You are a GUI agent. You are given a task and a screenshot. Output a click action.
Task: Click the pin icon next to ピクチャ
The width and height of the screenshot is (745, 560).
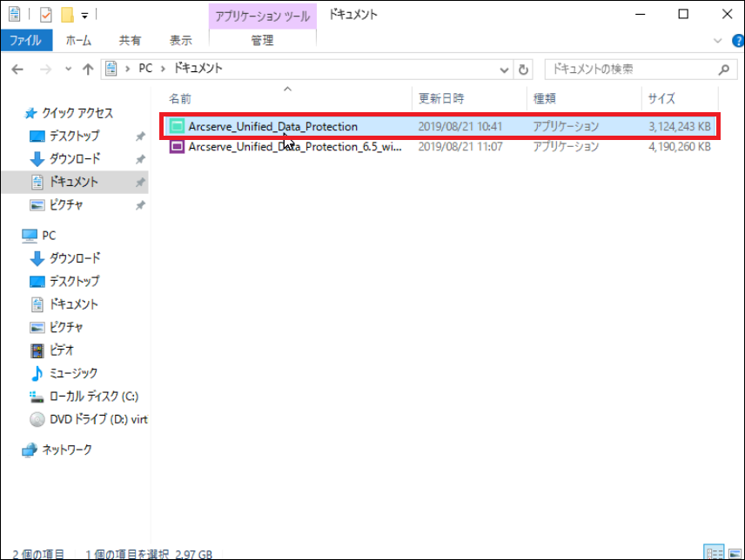pos(140,205)
